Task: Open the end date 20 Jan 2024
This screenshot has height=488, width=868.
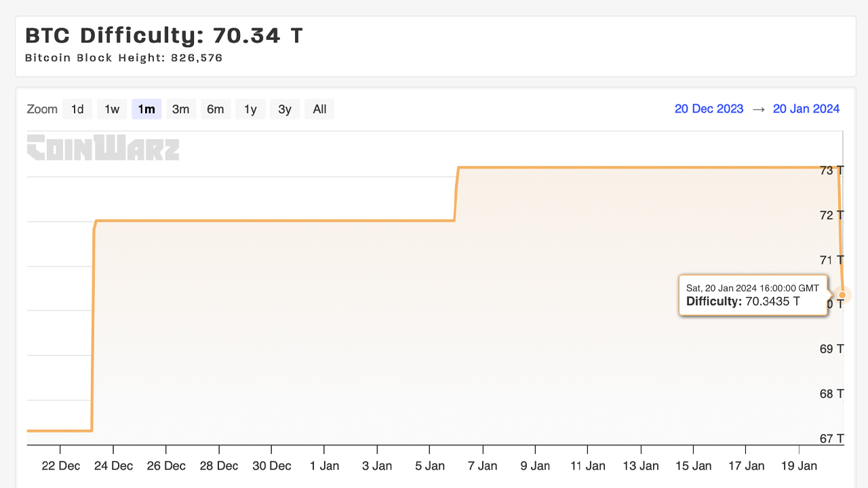Action: tap(806, 108)
